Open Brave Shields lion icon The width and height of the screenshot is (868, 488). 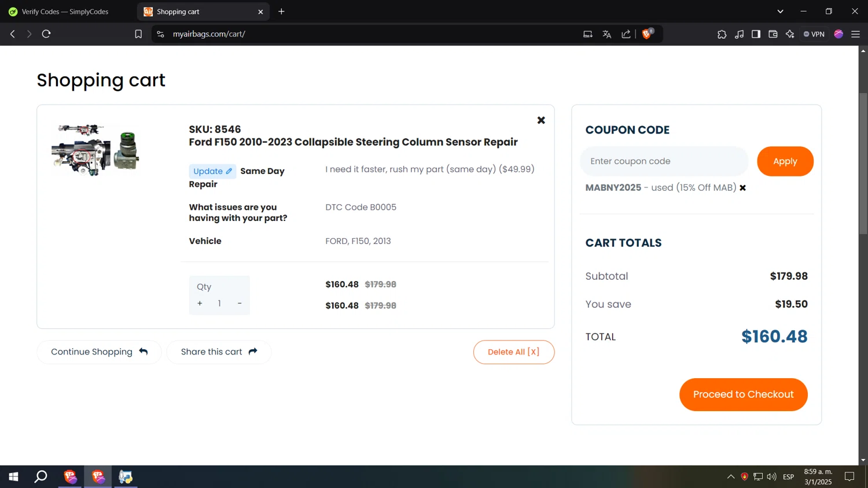click(648, 34)
